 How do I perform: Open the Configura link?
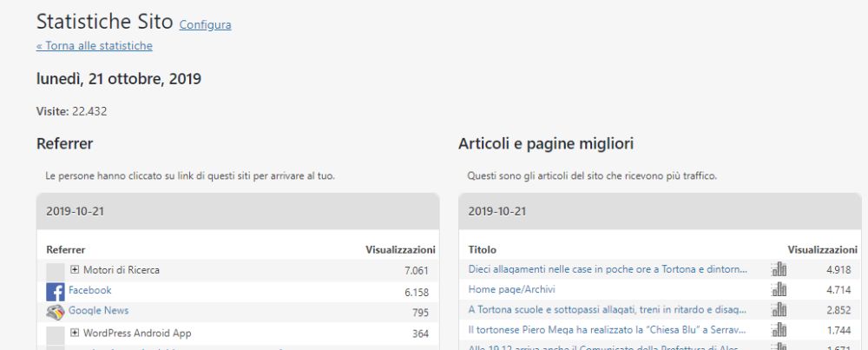point(205,24)
